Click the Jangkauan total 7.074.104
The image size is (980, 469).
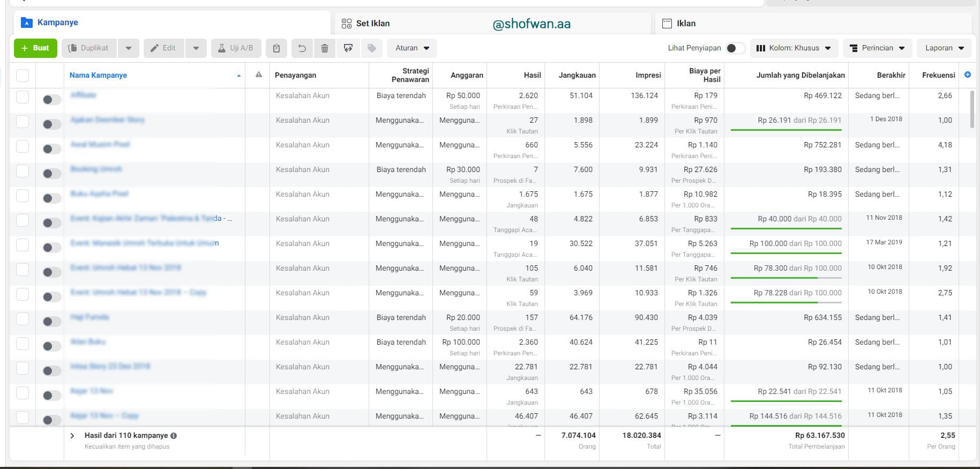[579, 435]
